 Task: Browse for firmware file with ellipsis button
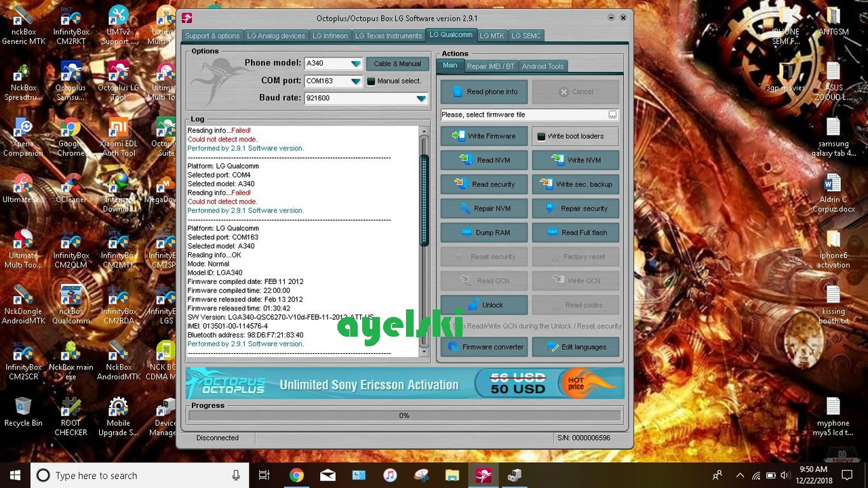[612, 115]
